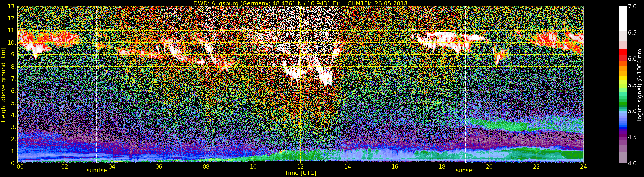Click the '04' time tick label
This screenshot has width=644, height=177.
point(112,166)
